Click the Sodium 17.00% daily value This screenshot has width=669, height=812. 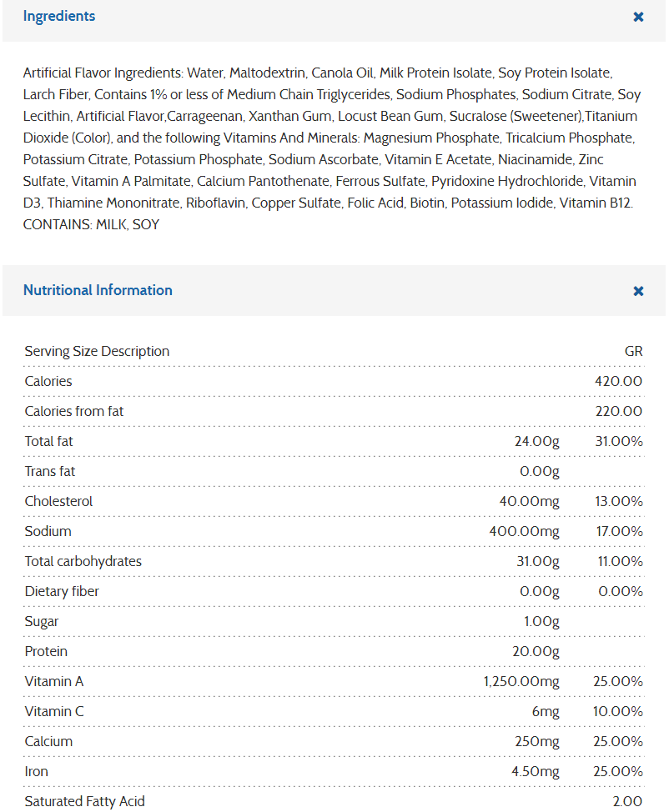click(619, 531)
